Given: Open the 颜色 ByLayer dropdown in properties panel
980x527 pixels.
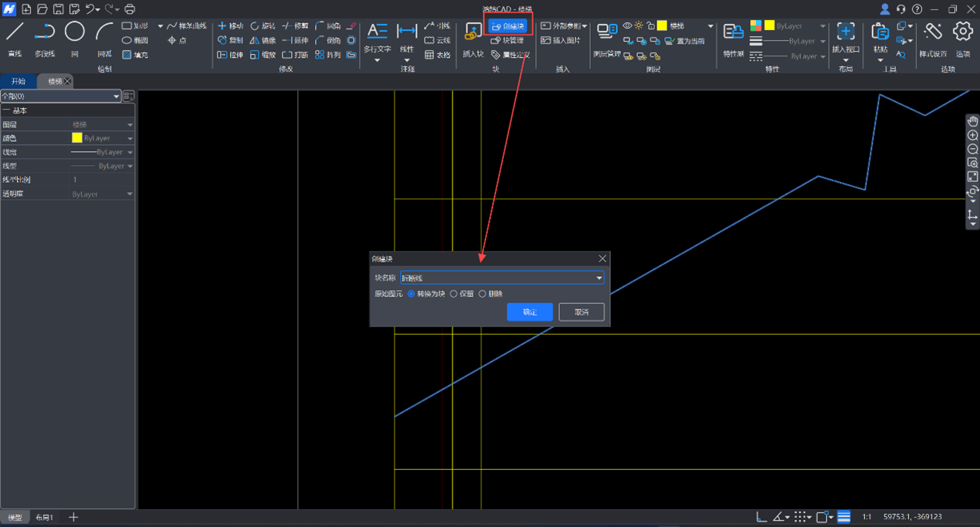Looking at the screenshot, I should click(x=129, y=138).
